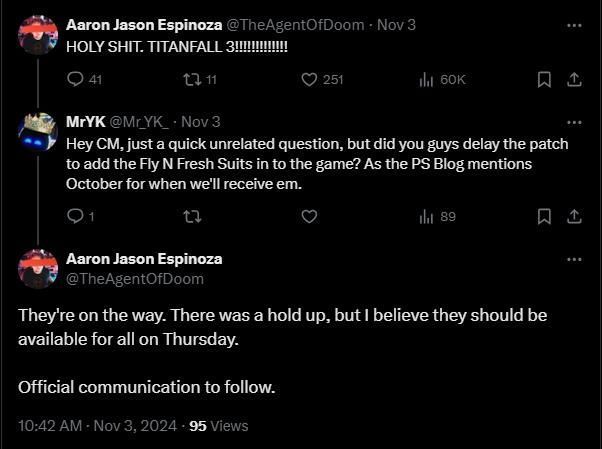View analytics for the 60K views tweet
Image resolution: width=602 pixels, height=449 pixels.
pyautogui.click(x=426, y=80)
